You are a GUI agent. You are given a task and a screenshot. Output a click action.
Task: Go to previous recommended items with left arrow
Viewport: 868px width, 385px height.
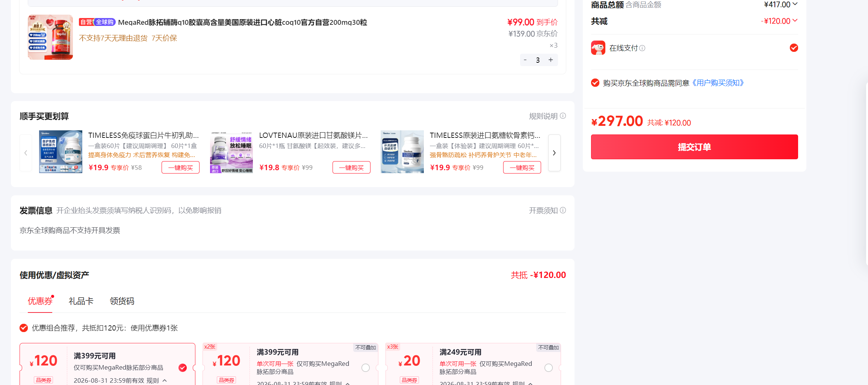click(x=26, y=153)
